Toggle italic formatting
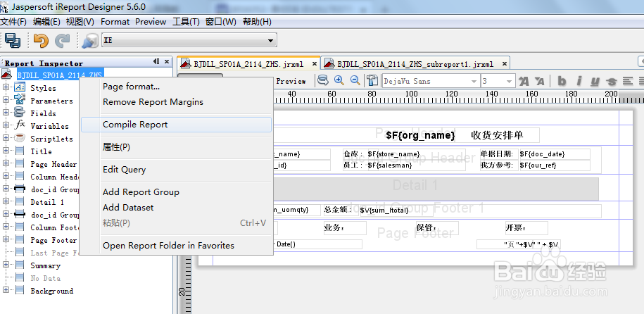 point(579,81)
